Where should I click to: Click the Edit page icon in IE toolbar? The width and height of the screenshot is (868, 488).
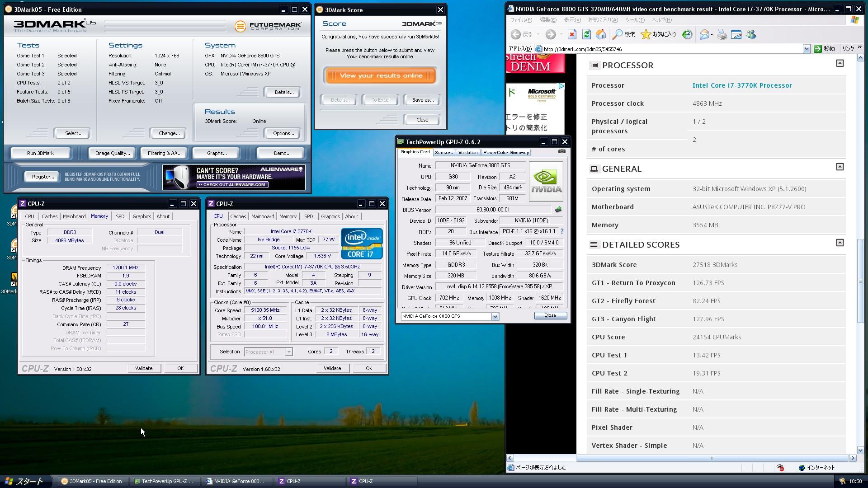736,34
